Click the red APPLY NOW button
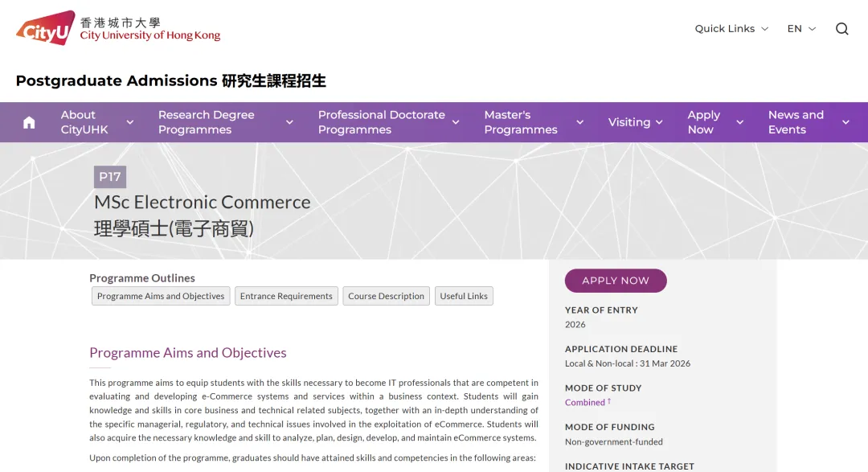868x472 pixels. (616, 281)
